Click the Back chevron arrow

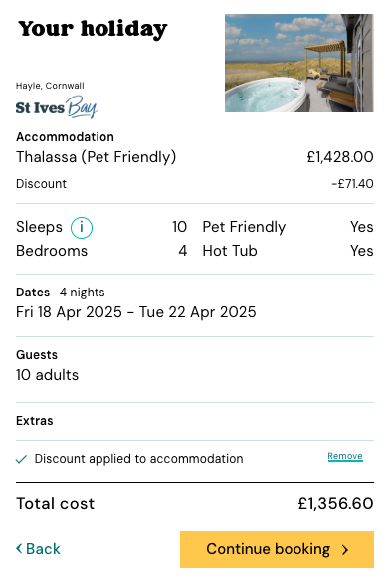[x=19, y=549]
